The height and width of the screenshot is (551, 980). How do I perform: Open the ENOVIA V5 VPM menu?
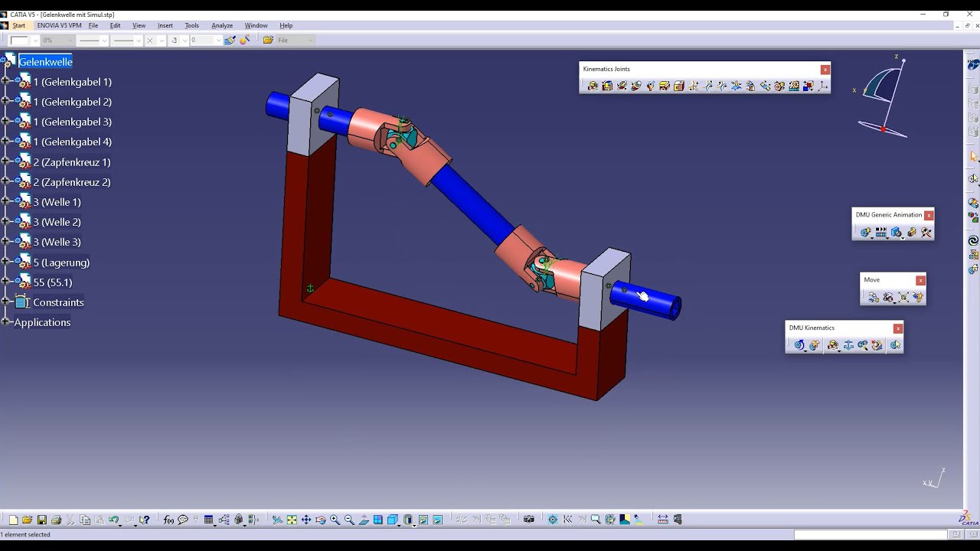[59, 25]
